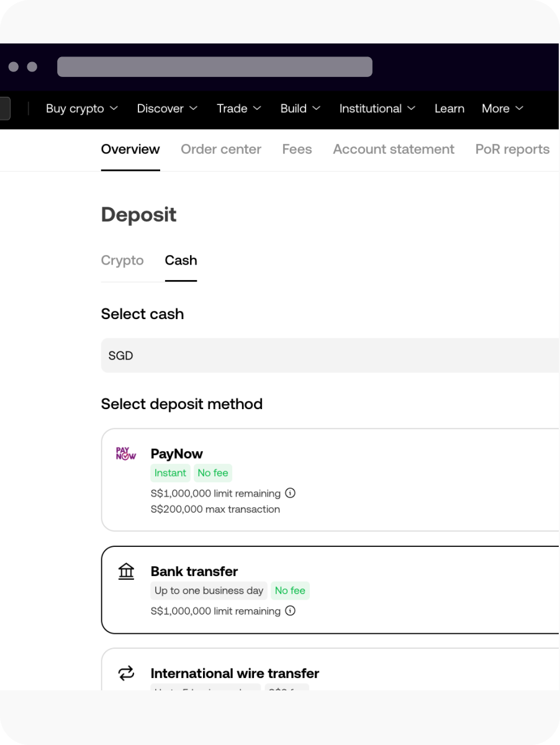560x745 pixels.
Task: Switch to the Order center tab
Action: pos(221,149)
